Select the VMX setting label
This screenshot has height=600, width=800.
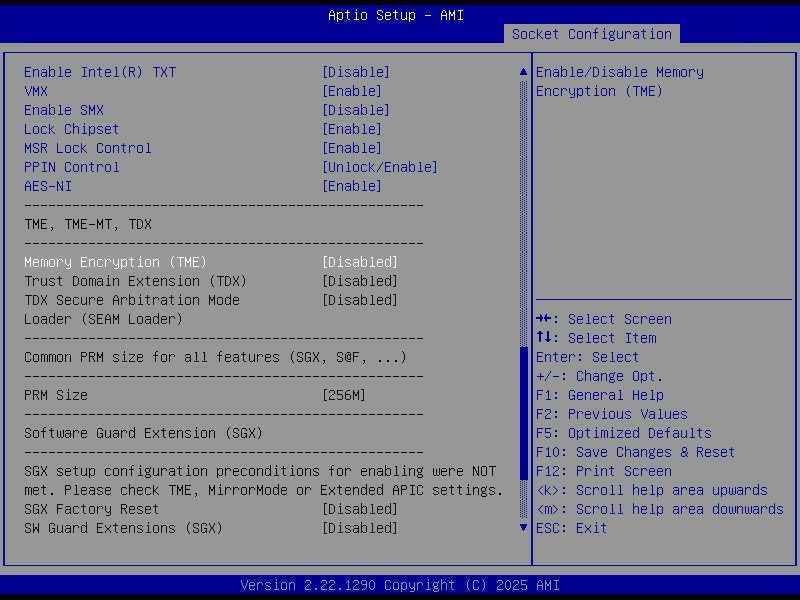36,91
